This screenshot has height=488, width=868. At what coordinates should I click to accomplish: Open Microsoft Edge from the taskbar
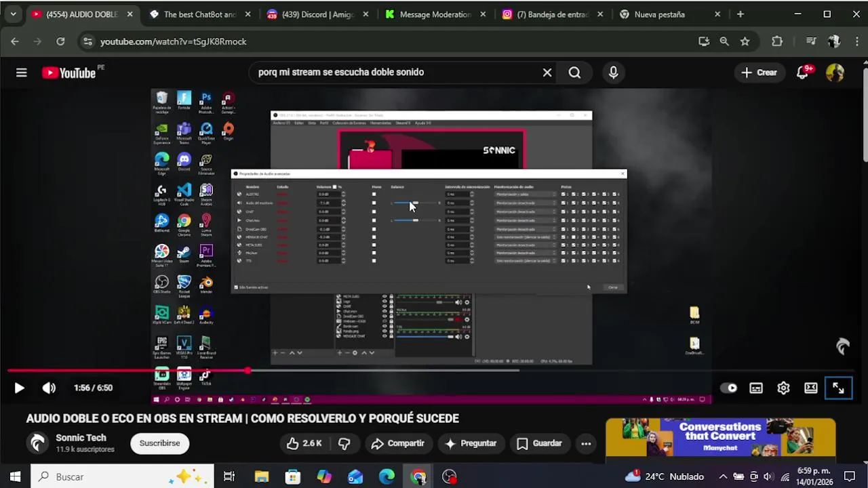(x=387, y=476)
